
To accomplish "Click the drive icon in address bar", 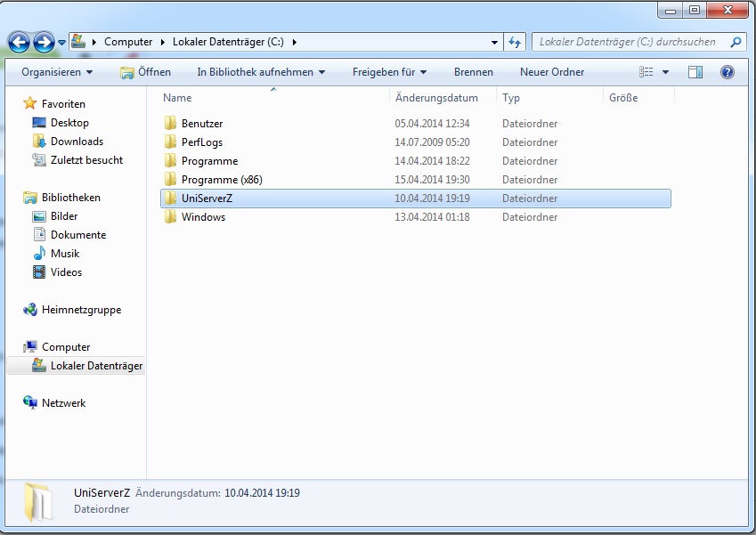I will tap(78, 42).
